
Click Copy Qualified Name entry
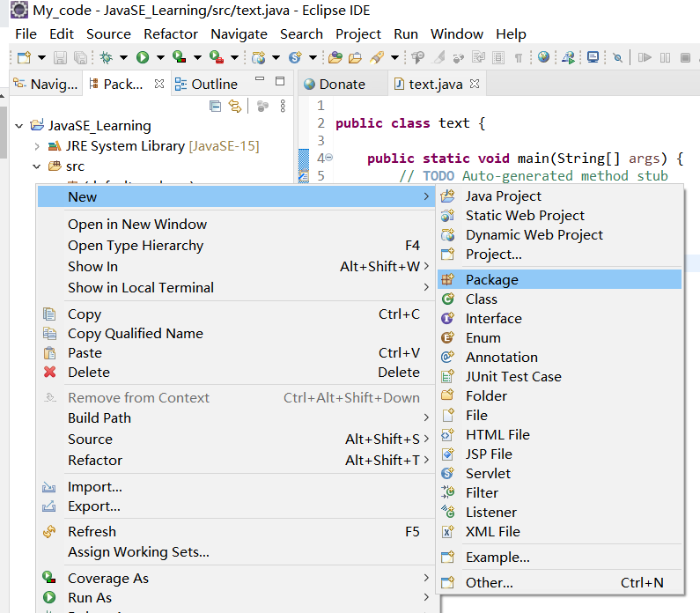coord(236,334)
